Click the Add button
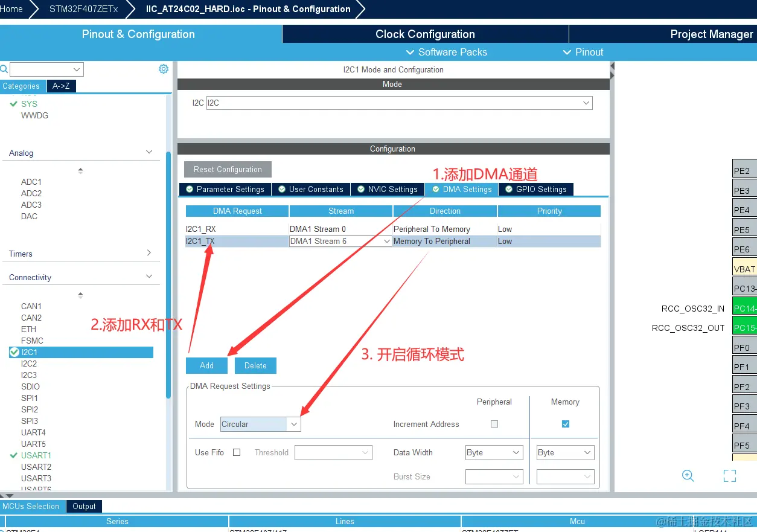757x532 pixels. 206,365
